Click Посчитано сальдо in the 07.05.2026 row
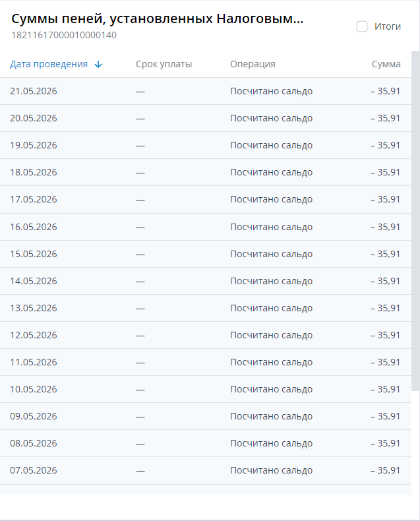 271,470
